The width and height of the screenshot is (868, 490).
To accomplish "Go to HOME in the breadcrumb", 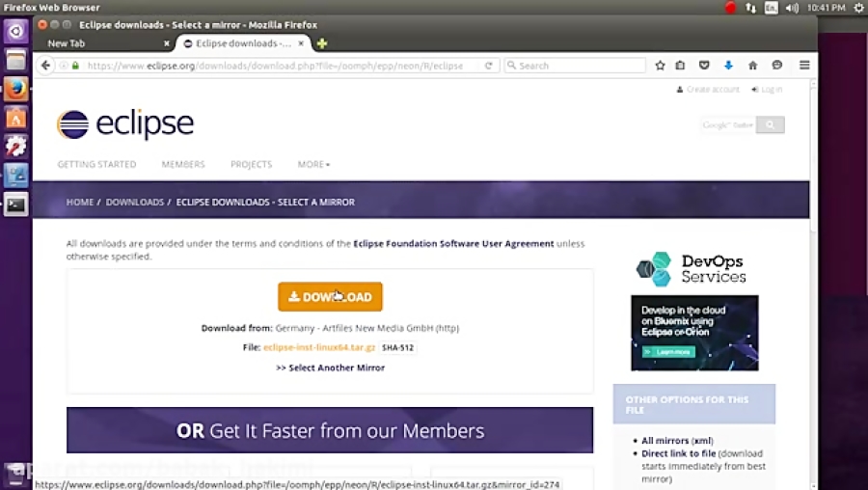I will 80,203.
